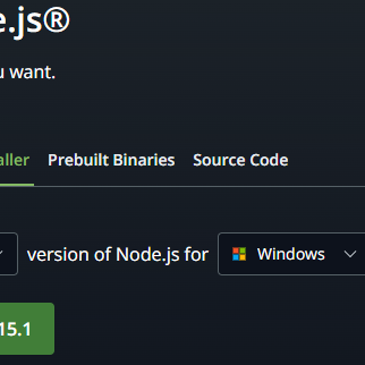This screenshot has width=365, height=365.
Task: Click the Windows label text in combo box
Action: click(291, 254)
